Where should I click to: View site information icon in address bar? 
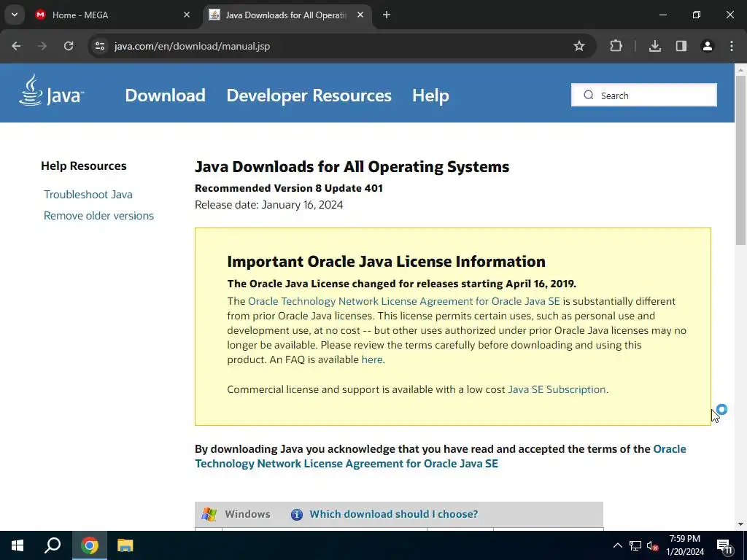(x=99, y=46)
